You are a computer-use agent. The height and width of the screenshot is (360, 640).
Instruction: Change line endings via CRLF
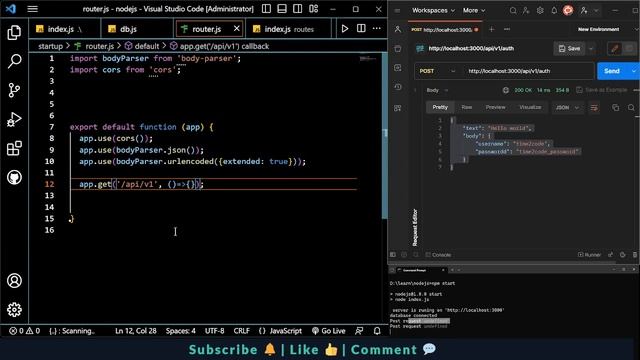coord(241,331)
